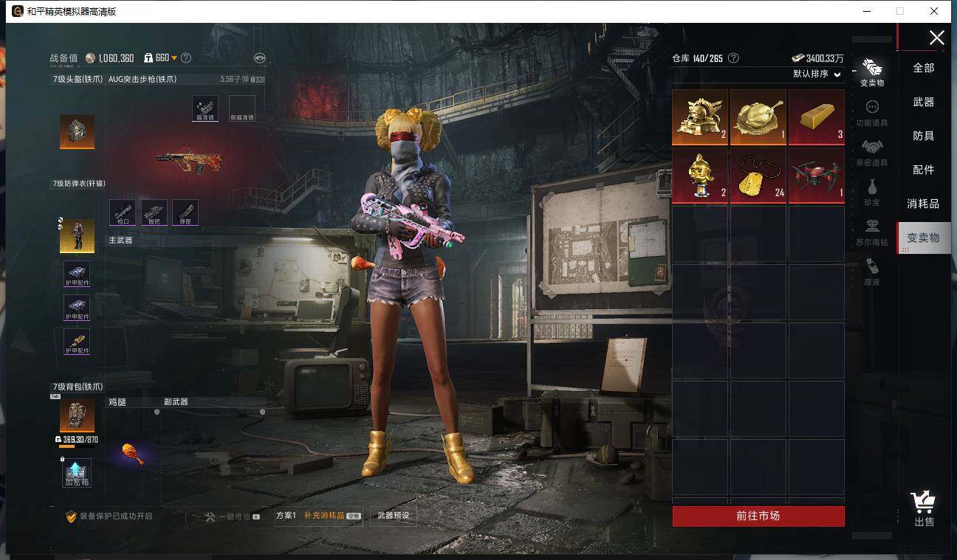
Task: Click the 5.56子弹 ammo count text
Action: tap(242, 79)
